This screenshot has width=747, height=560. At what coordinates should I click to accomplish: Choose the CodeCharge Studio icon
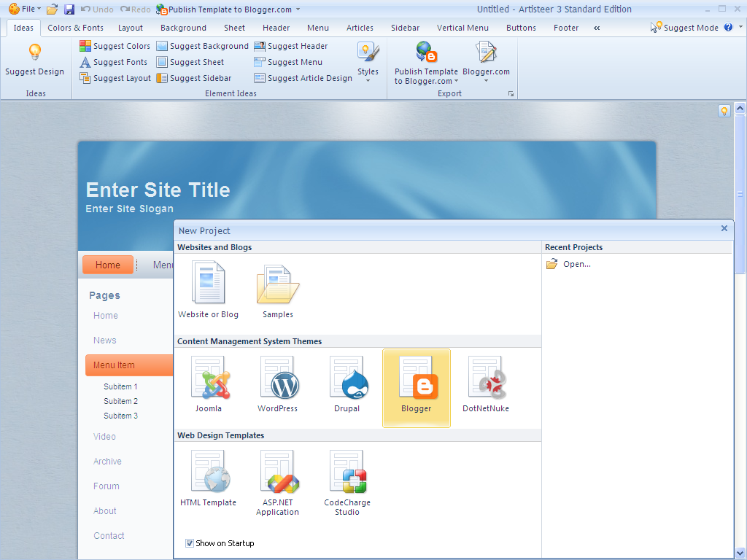click(x=349, y=471)
